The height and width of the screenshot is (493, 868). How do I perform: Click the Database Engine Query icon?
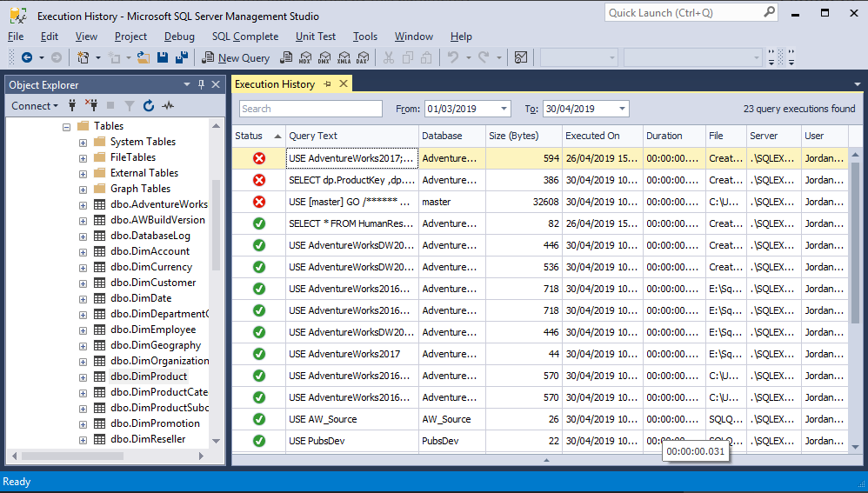[286, 57]
